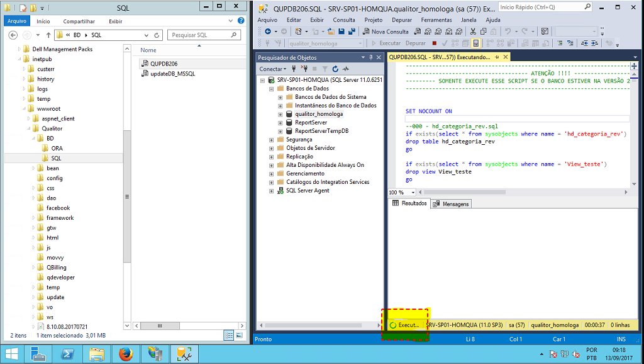
Task: Click the DMX query icon
Action: (438, 31)
